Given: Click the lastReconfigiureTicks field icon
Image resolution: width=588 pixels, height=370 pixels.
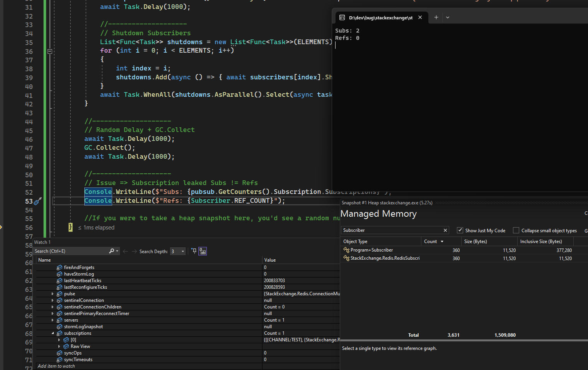Looking at the screenshot, I should pyautogui.click(x=60, y=287).
